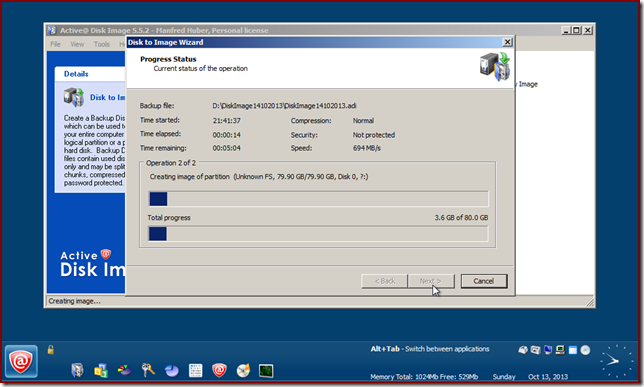Close the Disk to Image Wizard dialog

508,42
